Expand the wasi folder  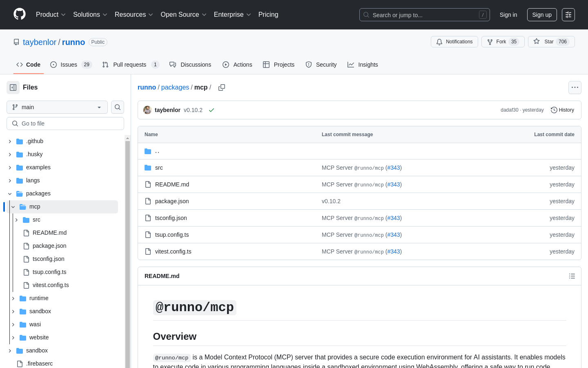pyautogui.click(x=13, y=324)
